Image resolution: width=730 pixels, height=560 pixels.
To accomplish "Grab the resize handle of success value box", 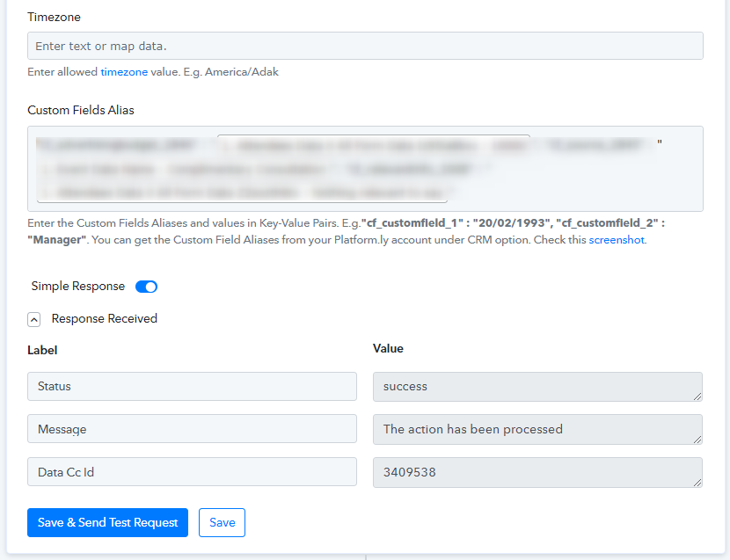I will click(697, 396).
